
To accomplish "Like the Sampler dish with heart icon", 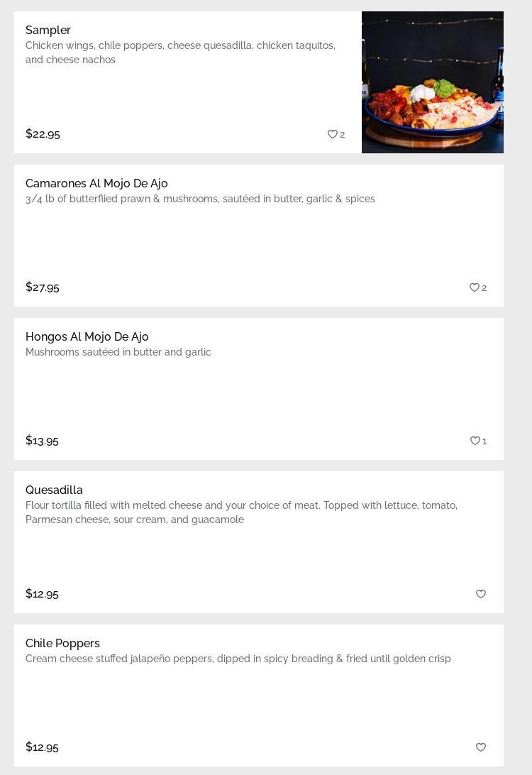I will 332,134.
